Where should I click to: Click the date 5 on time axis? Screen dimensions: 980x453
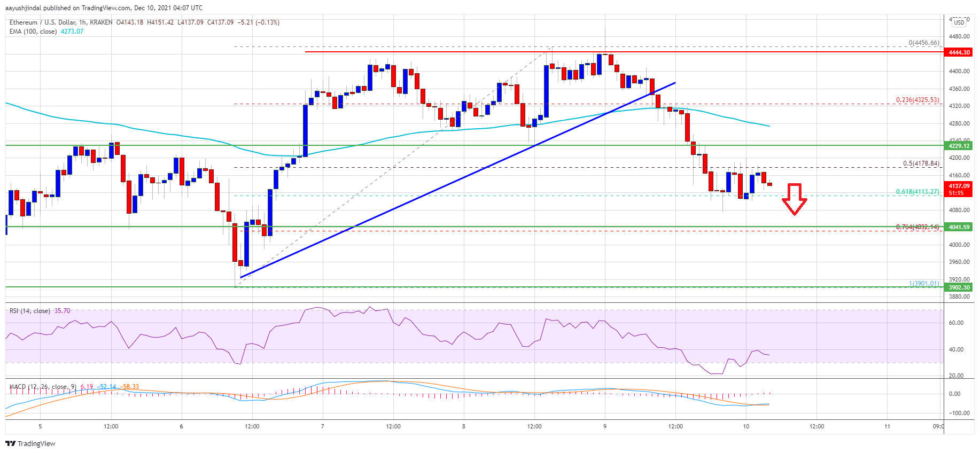click(40, 426)
